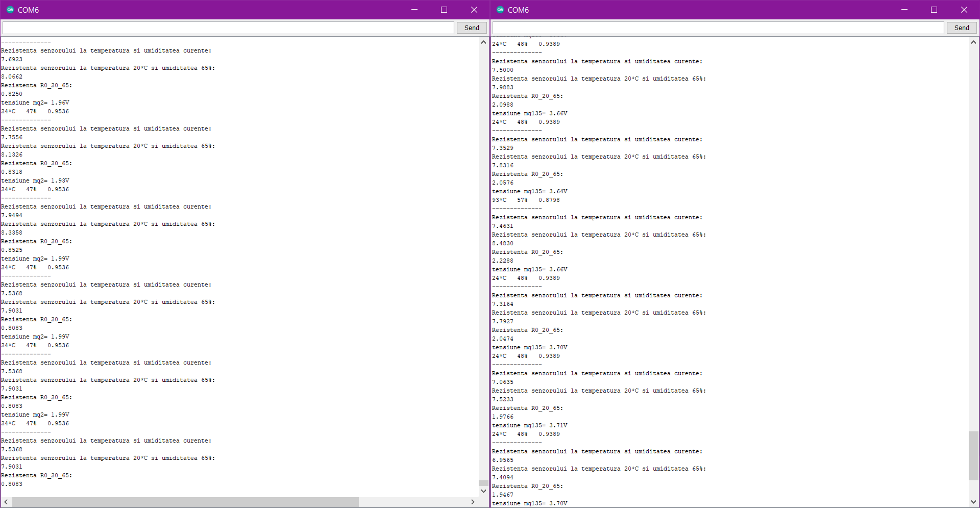
Task: Click the value 7.9883 in right window
Action: (x=502, y=87)
